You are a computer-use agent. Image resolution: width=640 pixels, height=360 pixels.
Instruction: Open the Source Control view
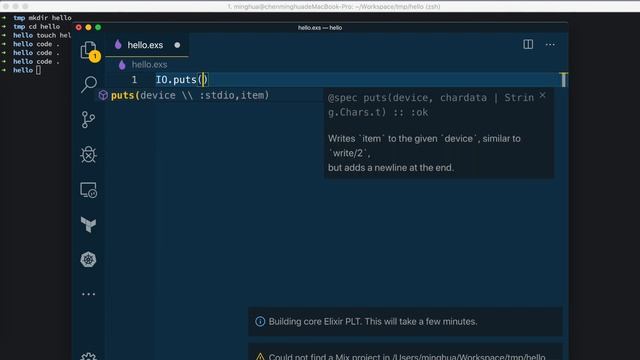[88, 120]
